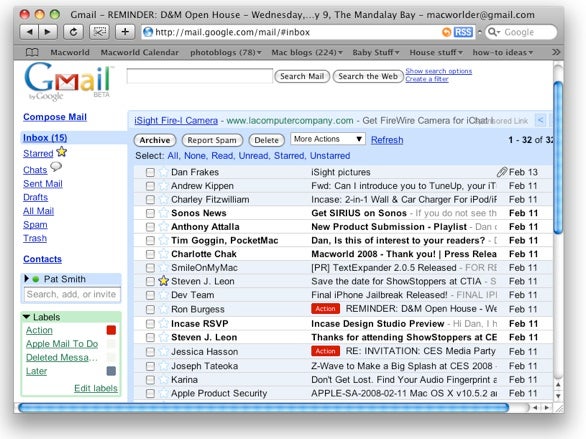Screen dimensions: 586x439
Task: Click the previous sponsored link arrow
Action: tap(540, 120)
